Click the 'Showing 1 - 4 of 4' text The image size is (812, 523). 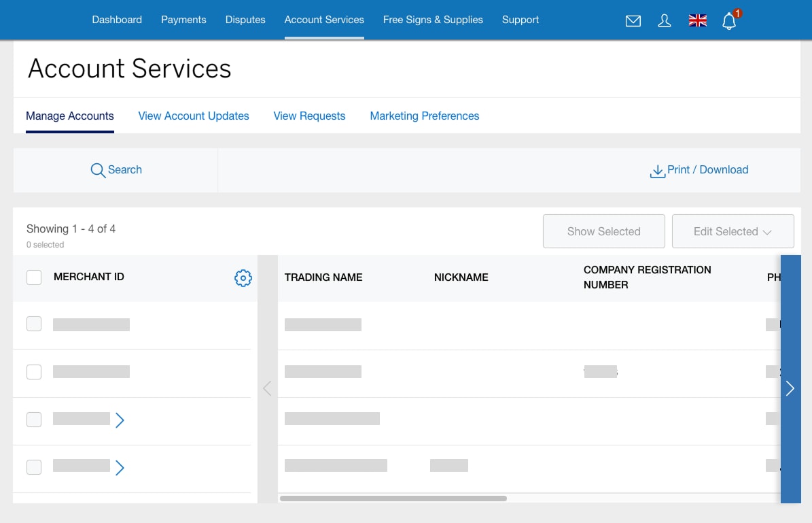pyautogui.click(x=71, y=229)
